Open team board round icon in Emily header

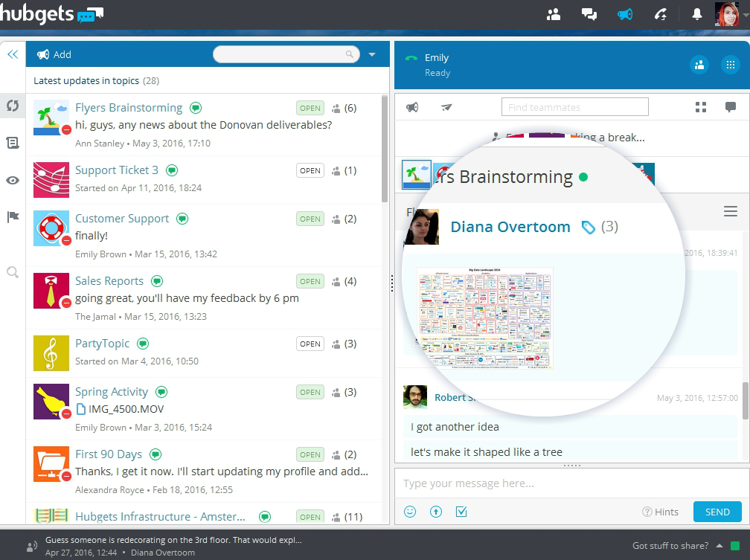[x=699, y=65]
